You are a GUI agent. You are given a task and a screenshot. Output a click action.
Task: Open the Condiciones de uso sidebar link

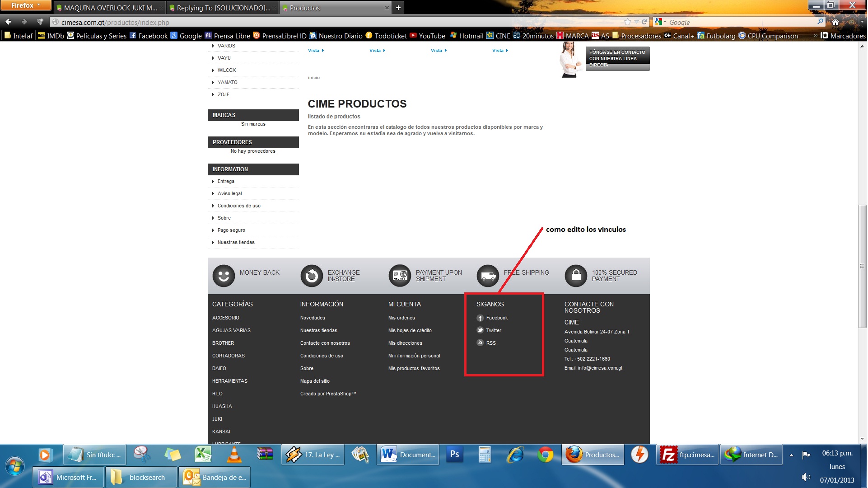point(239,206)
